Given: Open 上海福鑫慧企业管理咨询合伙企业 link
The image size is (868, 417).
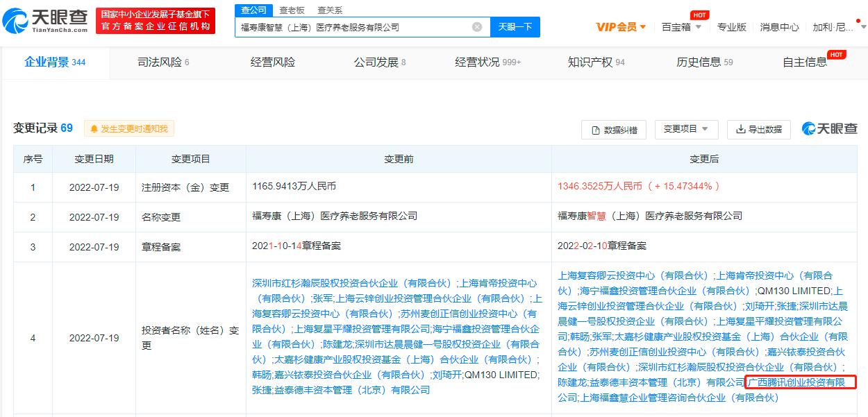Looking at the screenshot, I should (x=680, y=398).
